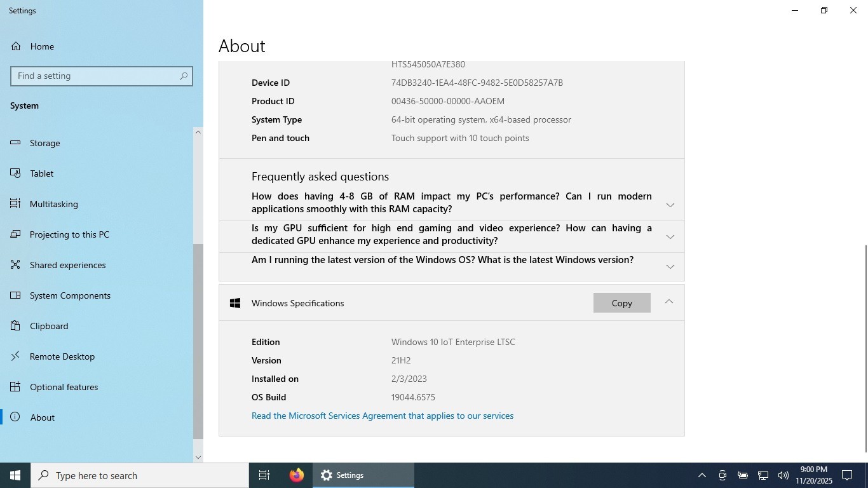The height and width of the screenshot is (488, 868).
Task: Click the About info icon in sidebar
Action: point(15,417)
